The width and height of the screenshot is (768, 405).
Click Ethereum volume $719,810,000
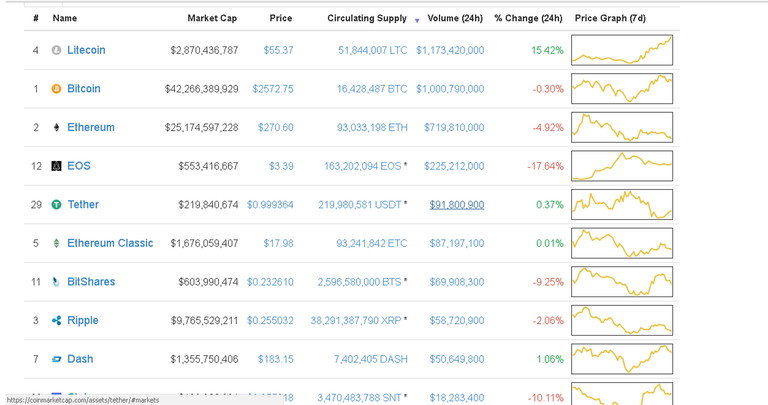[454, 127]
